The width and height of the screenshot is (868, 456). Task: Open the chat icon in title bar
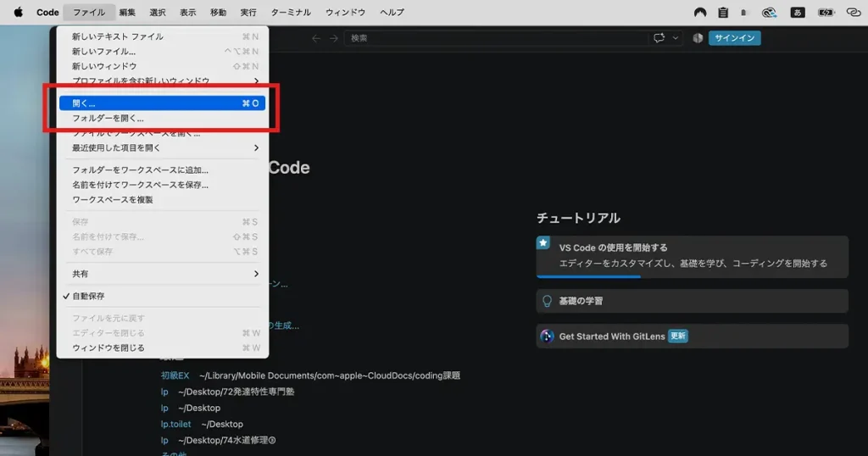click(x=659, y=38)
